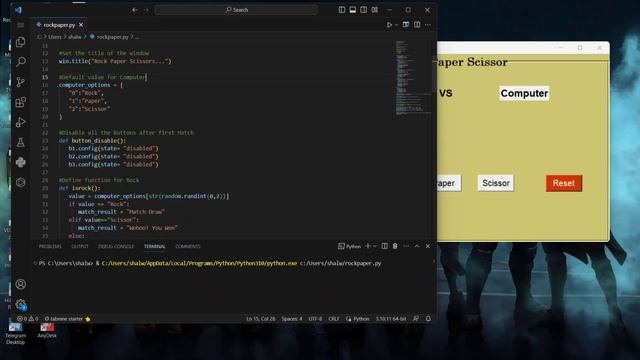
Task: Go forward with the title bar arrow
Action: [146, 10]
